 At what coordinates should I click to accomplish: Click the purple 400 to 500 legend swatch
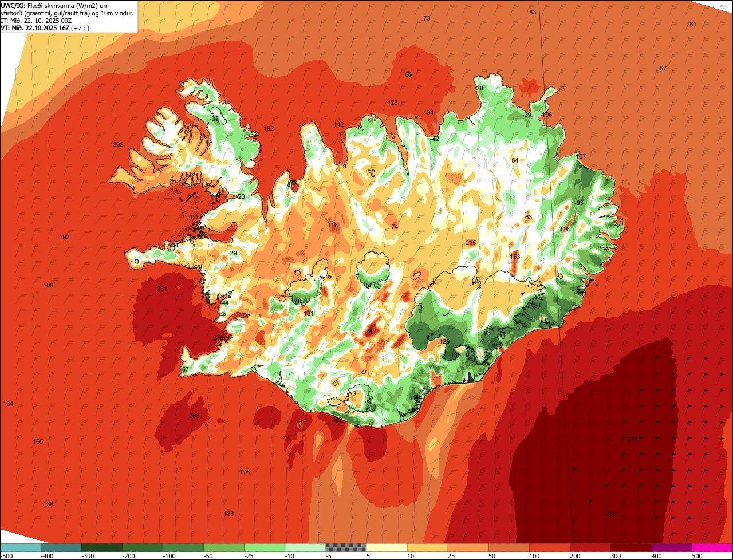[671, 547]
